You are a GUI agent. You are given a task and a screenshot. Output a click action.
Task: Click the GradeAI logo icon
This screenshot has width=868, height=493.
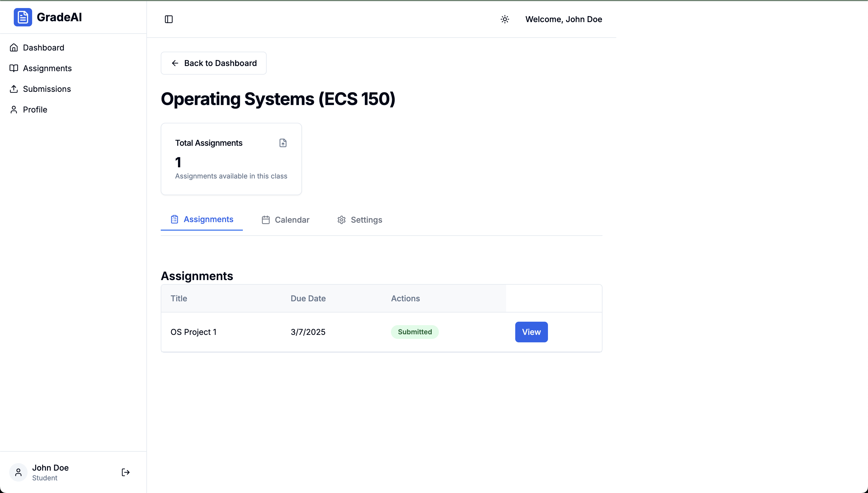[23, 17]
